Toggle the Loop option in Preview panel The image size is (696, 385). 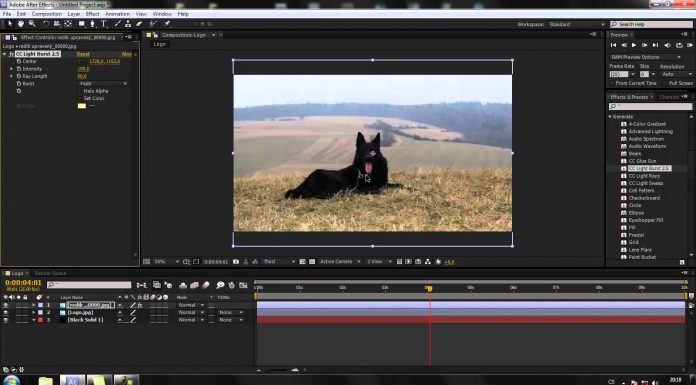(x=679, y=45)
